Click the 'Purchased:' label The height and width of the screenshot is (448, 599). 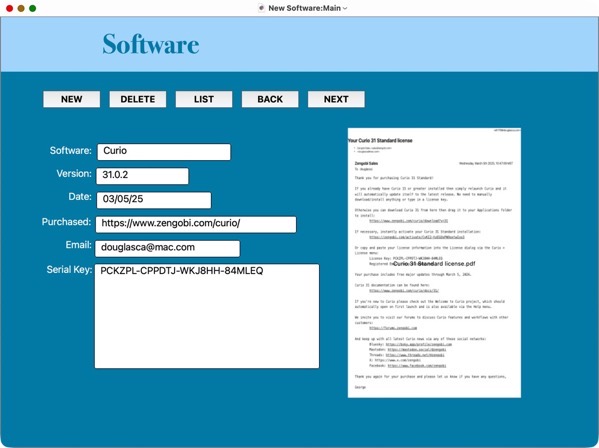(x=66, y=222)
